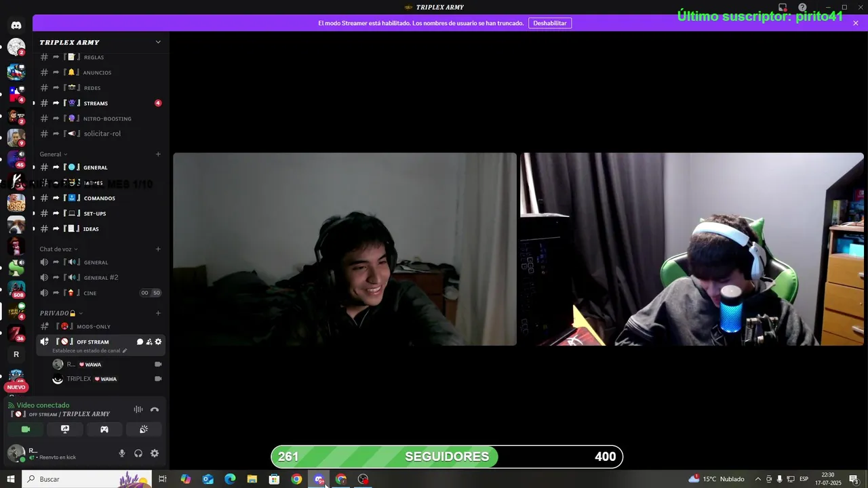
Task: Open taskbar clock showing 22:30
Action: click(828, 479)
